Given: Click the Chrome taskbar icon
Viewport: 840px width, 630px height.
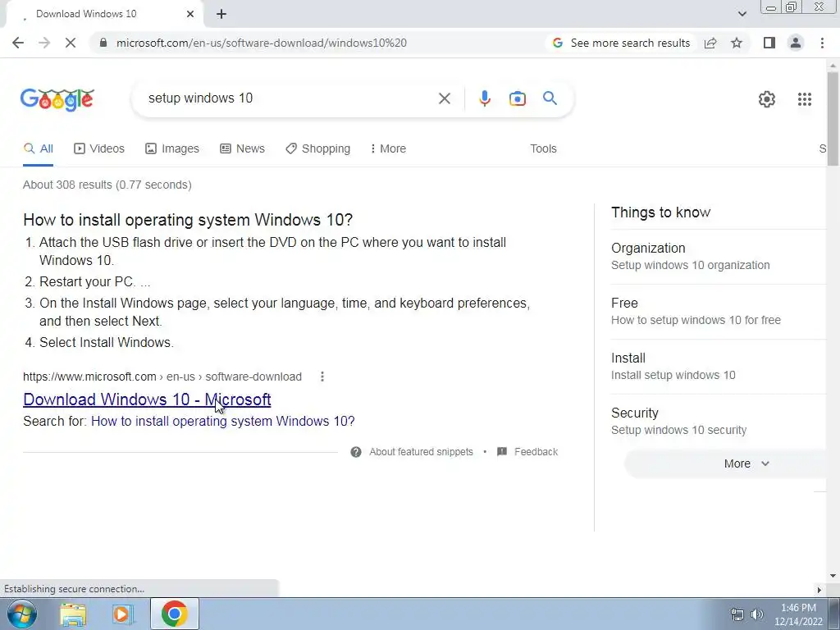Looking at the screenshot, I should click(174, 614).
